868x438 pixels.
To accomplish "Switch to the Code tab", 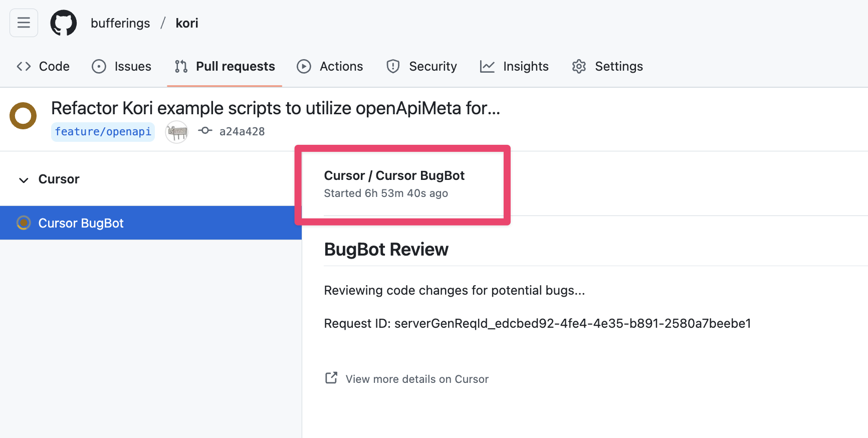I will (x=43, y=66).
